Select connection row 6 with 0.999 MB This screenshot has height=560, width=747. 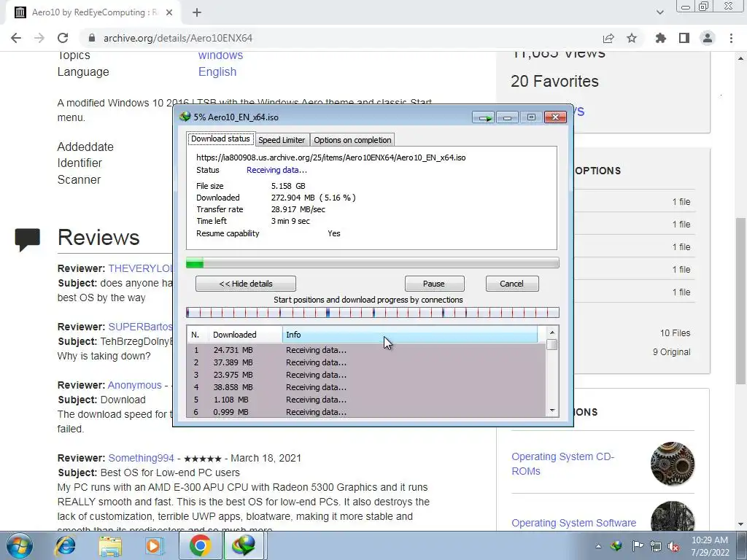pos(366,412)
